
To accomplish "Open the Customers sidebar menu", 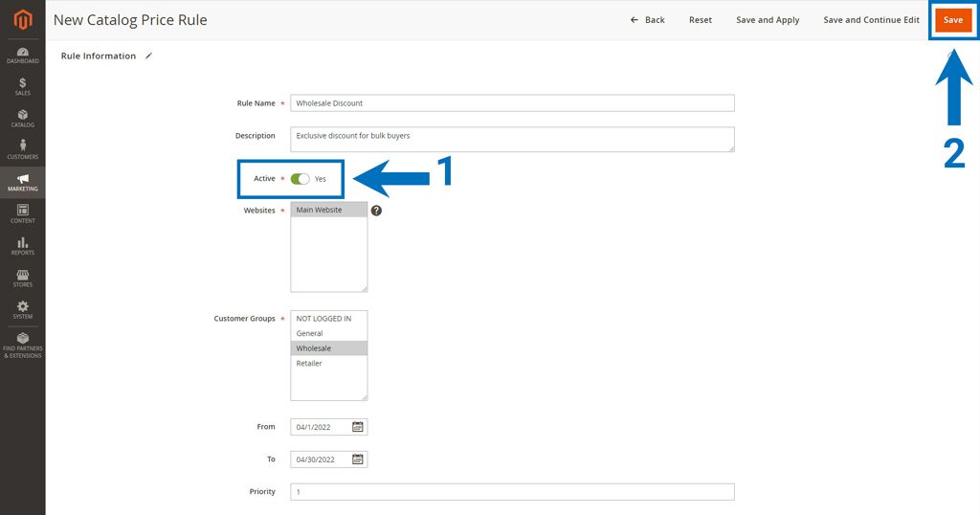I will pos(23,150).
